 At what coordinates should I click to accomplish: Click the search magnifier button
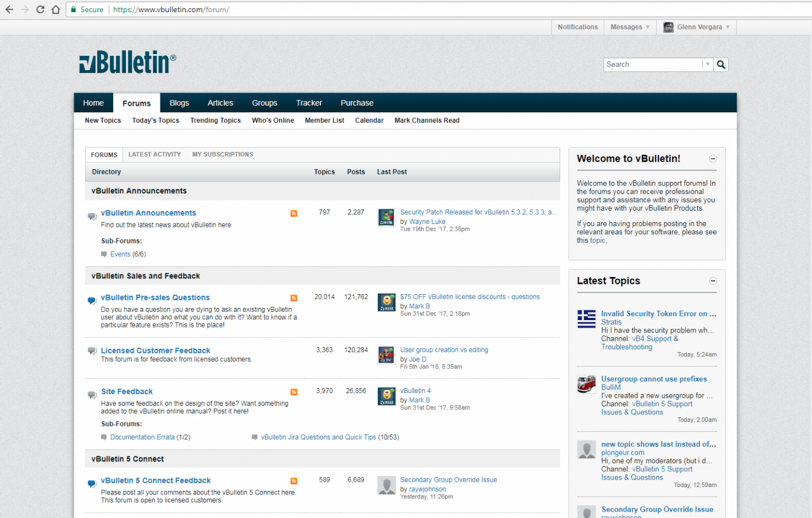(x=721, y=64)
